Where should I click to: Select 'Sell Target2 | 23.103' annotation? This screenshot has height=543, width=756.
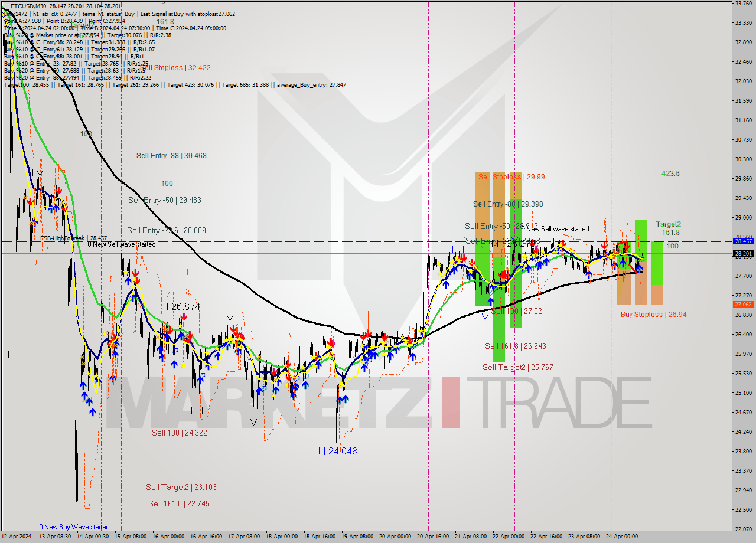point(181,488)
